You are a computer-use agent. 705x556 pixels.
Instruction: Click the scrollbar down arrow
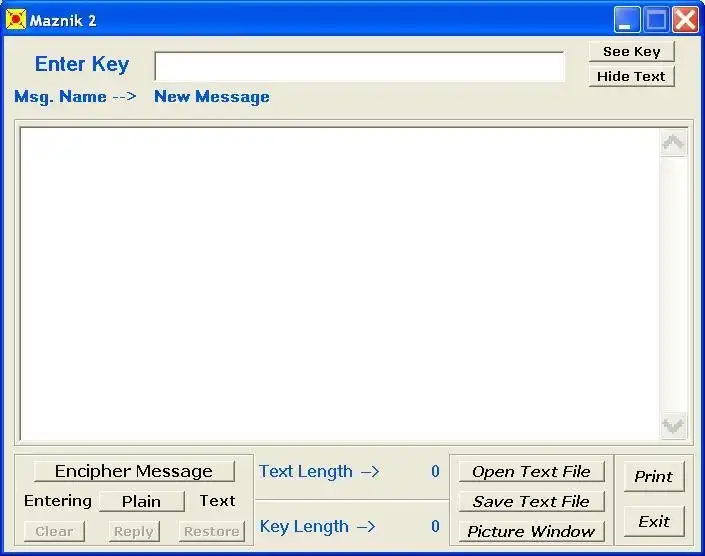[x=673, y=425]
